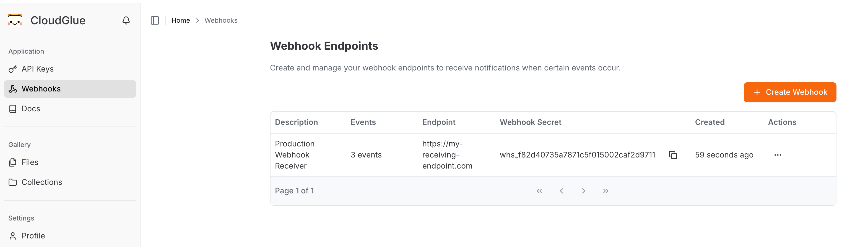
Task: Click the API Keys key icon
Action: click(13, 69)
